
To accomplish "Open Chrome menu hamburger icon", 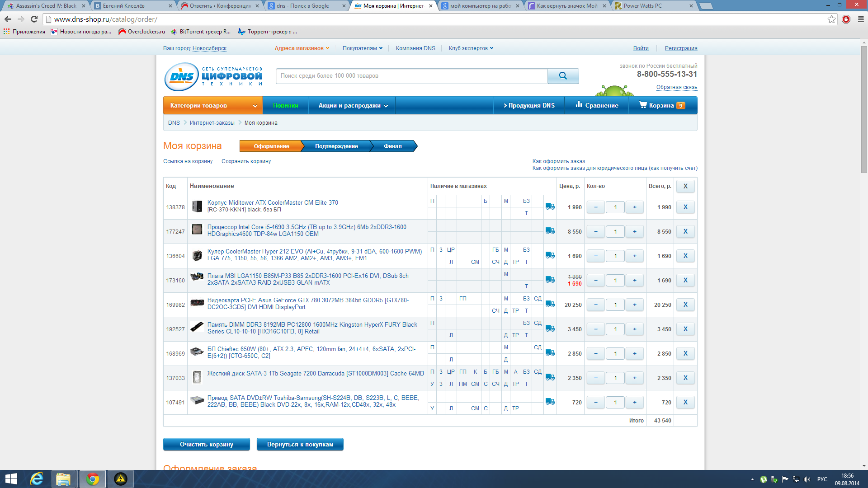I will click(861, 19).
